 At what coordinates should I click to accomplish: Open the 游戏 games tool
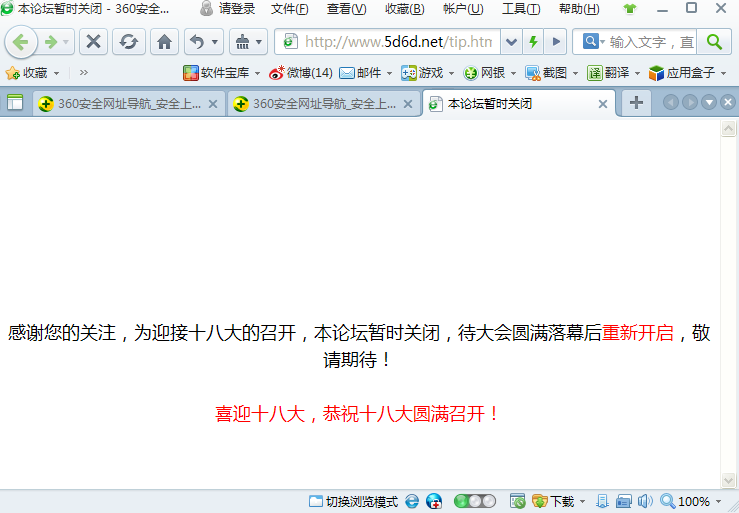(422, 73)
